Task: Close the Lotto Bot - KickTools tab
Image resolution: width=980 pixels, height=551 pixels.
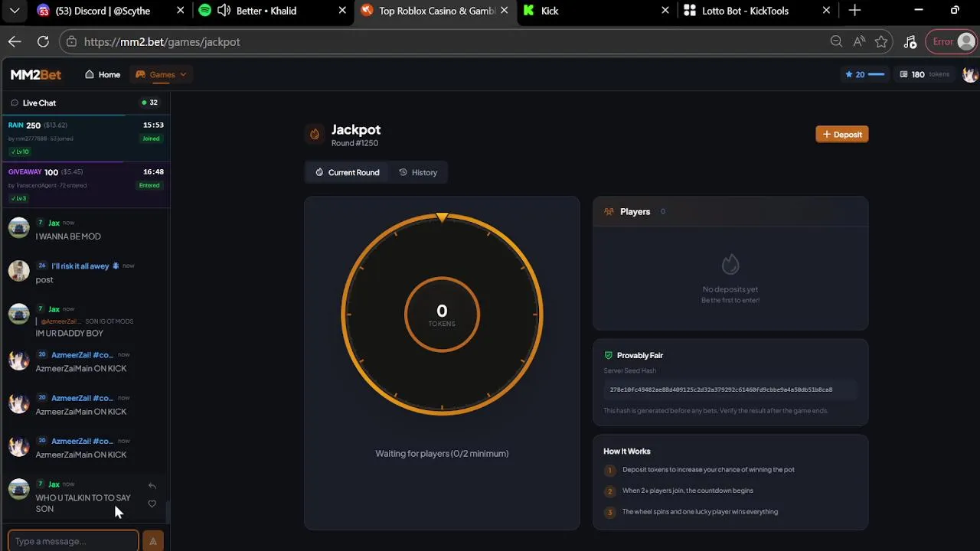Action: [x=826, y=11]
